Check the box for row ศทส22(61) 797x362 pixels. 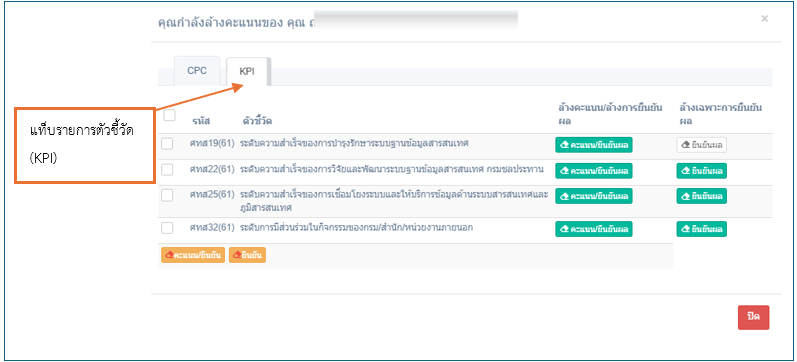click(167, 170)
